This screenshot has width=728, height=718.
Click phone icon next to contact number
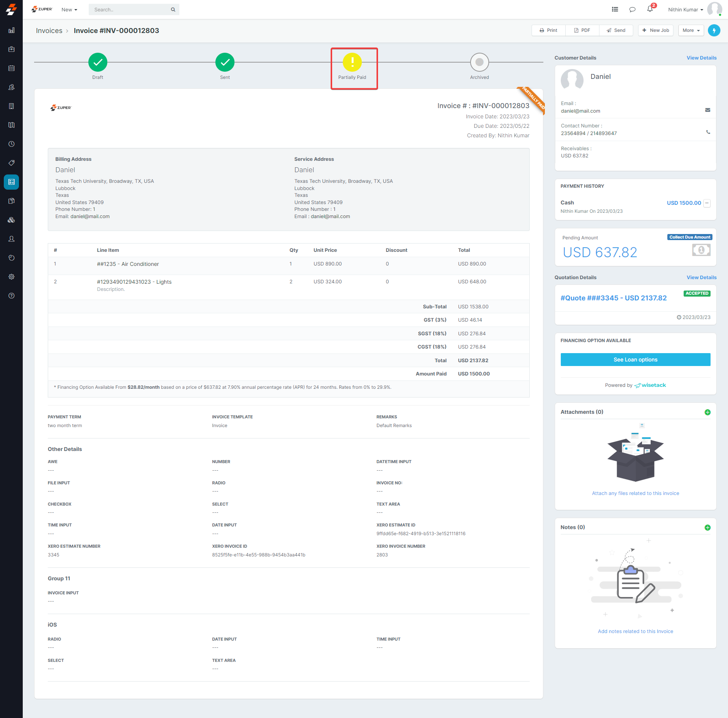[708, 132]
